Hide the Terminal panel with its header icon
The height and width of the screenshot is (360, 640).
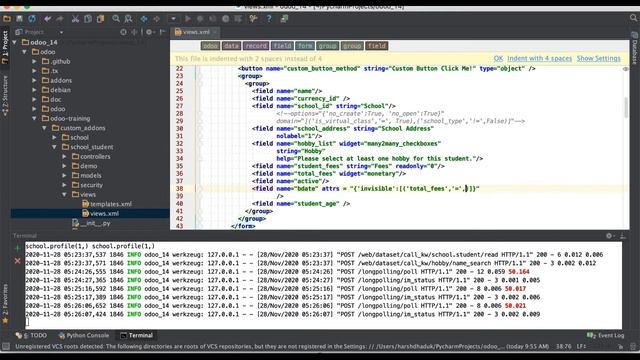(x=622, y=236)
